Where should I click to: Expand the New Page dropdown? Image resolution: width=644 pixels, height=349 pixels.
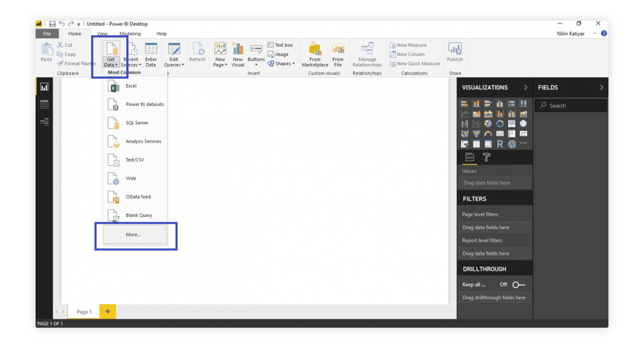click(220, 62)
